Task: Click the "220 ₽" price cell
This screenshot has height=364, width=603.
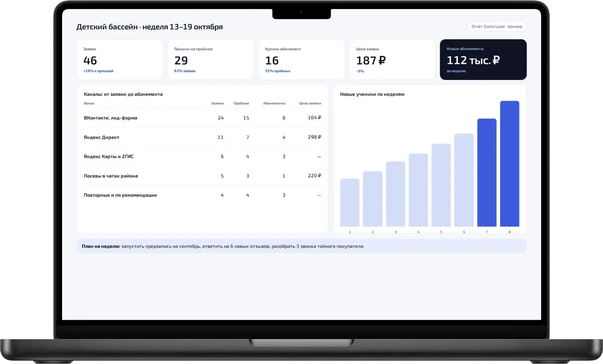Action: click(314, 176)
